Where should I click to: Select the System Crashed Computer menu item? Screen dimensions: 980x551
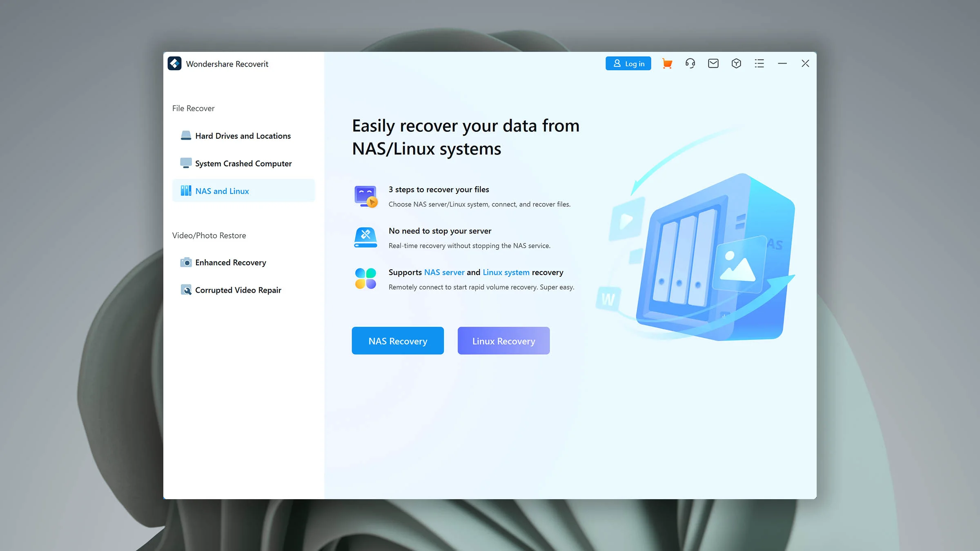[243, 163]
